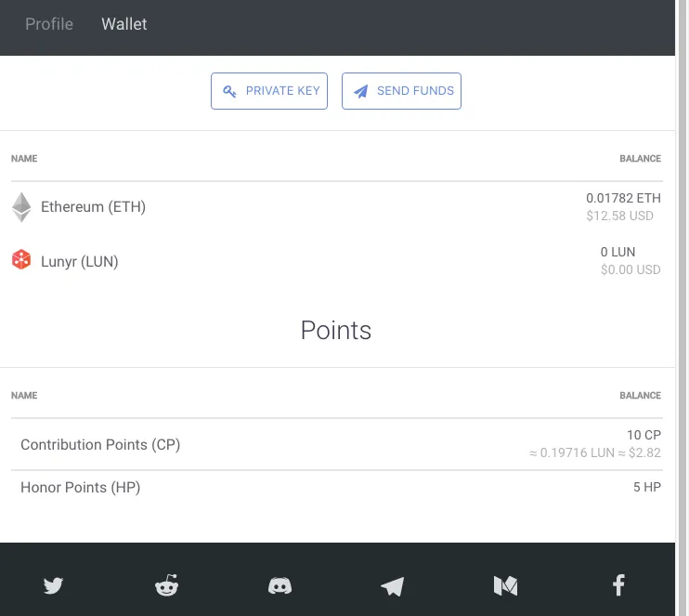Screen dimensions: 689x616
Task: Click the red Lunyr cube logo icon
Action: click(21, 259)
